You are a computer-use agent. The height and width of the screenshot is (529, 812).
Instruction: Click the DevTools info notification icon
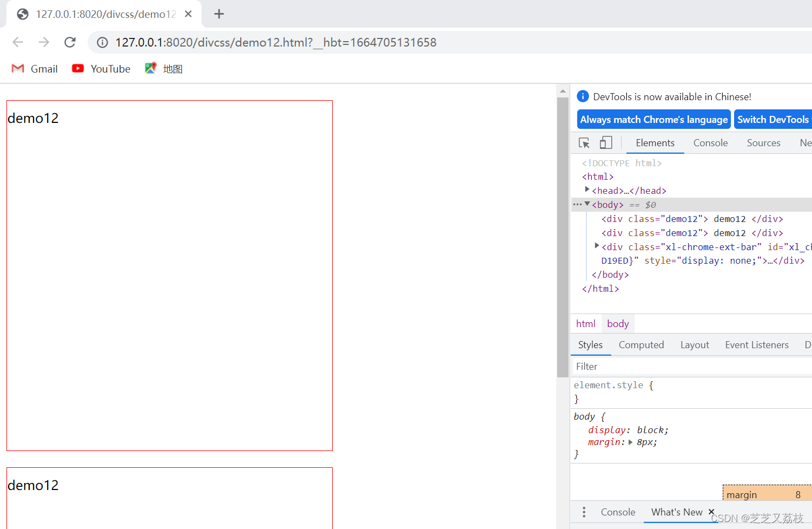pyautogui.click(x=583, y=96)
